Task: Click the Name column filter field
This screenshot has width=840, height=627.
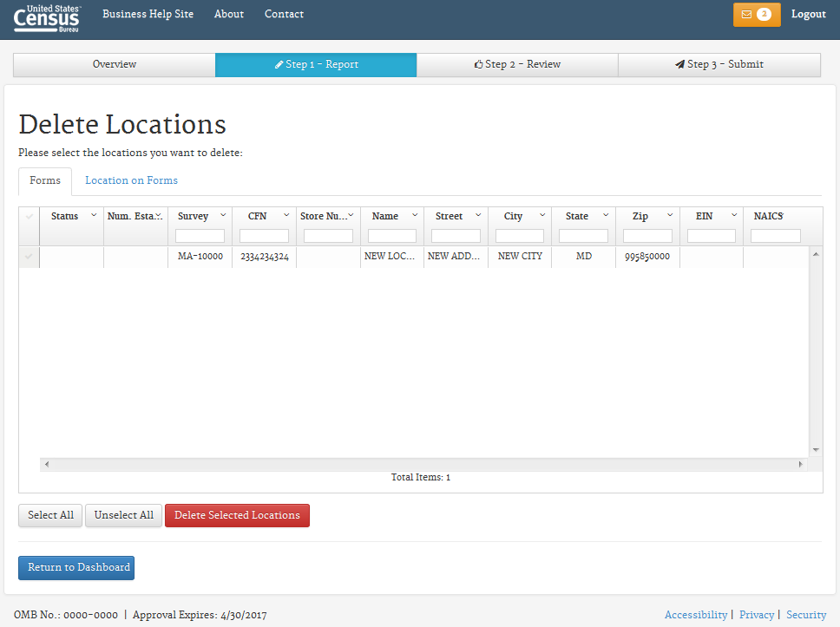Action: (392, 236)
